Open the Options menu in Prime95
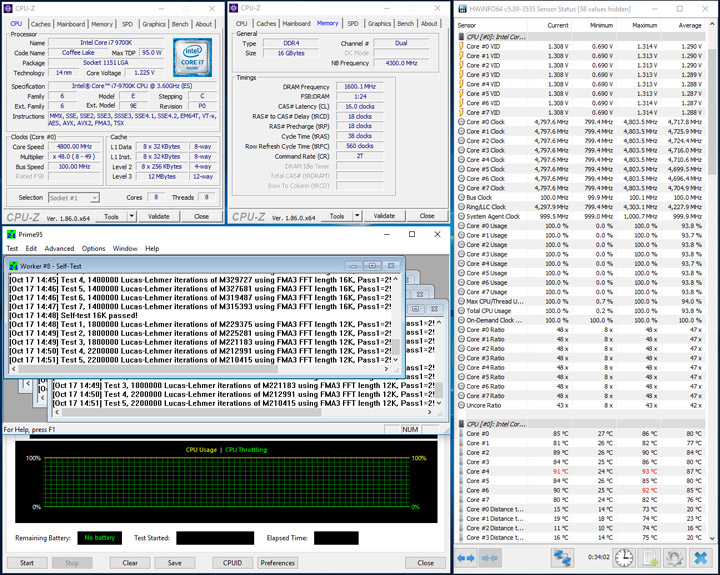 coord(93,248)
